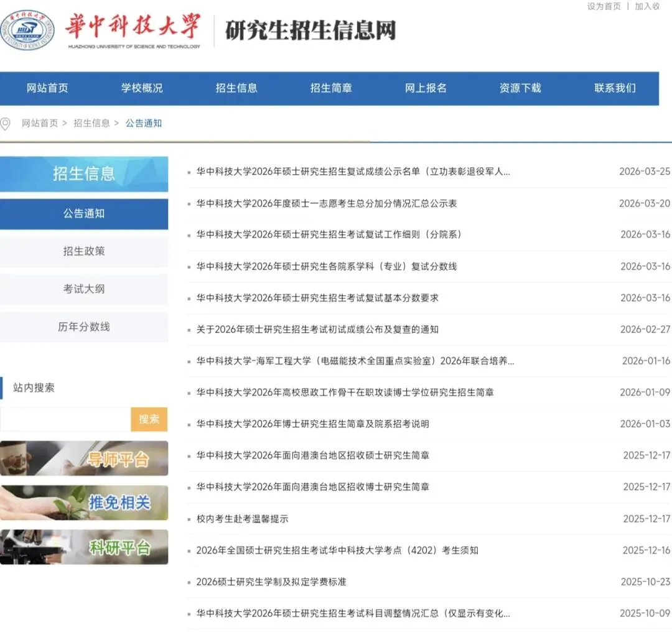
Task: Open the 科研平台 banner image
Action: point(84,547)
